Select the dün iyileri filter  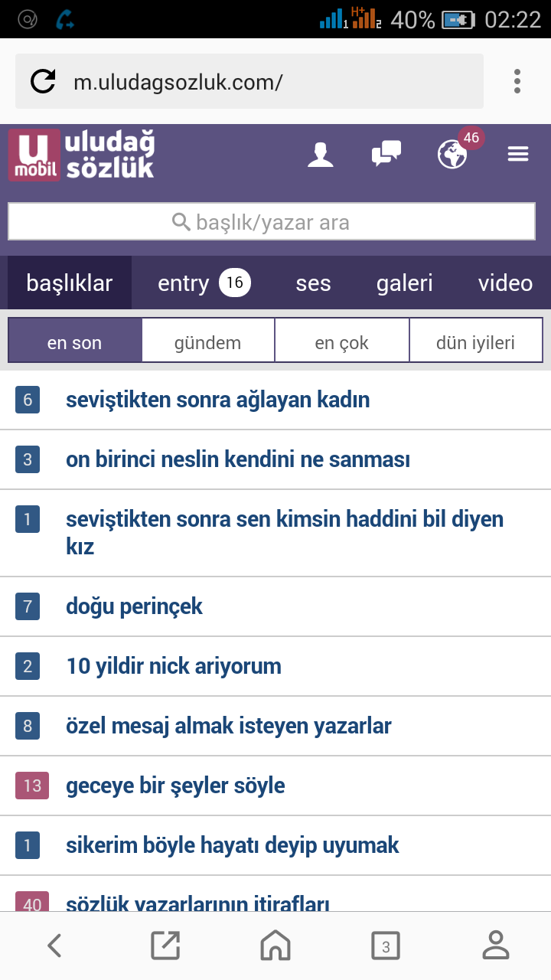pos(475,342)
